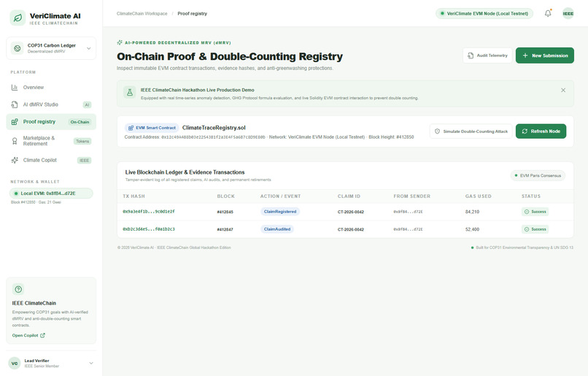Click block number #412847
Image resolution: width=588 pixels, height=376 pixels.
(x=225, y=229)
